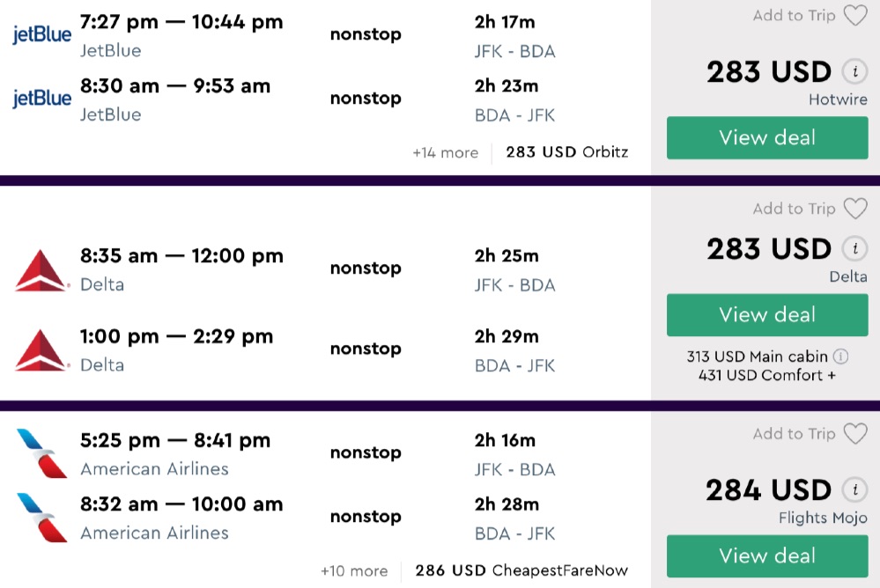Expand the +10 more deals list
Screen dimensions: 880x588
tap(355, 570)
